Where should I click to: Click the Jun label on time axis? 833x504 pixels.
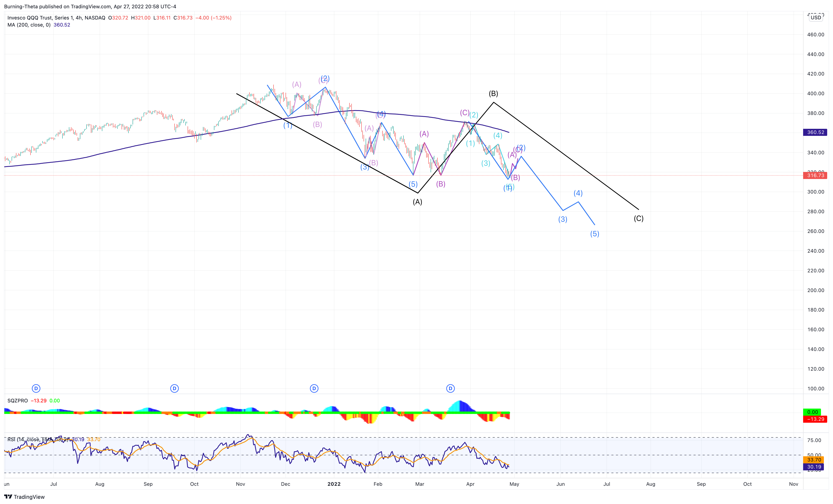click(561, 484)
